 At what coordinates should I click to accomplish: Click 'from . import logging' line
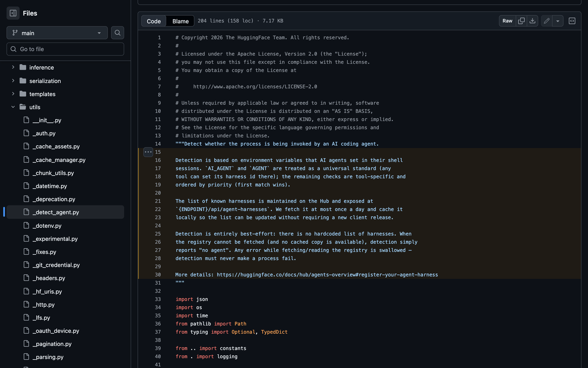point(206,356)
